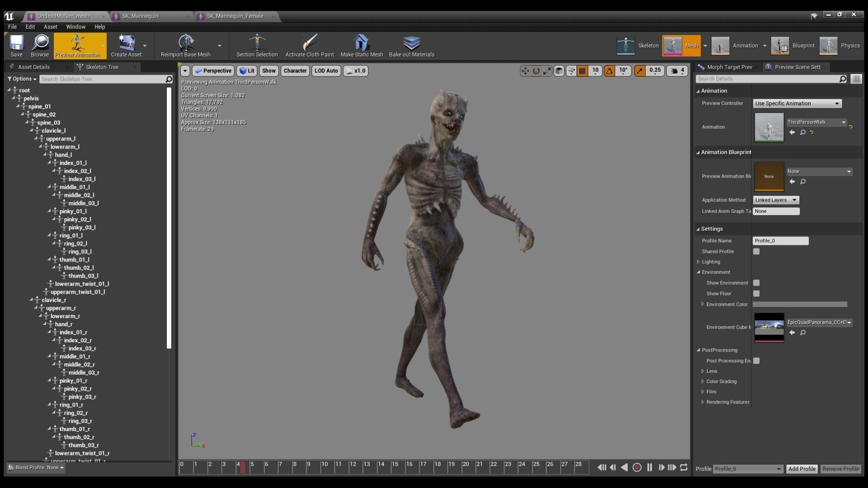Click the red playhead on the timeline

[243, 468]
